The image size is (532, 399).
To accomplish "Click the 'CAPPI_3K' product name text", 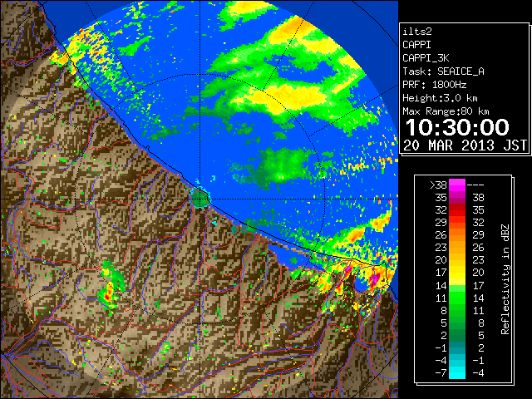I will [x=426, y=58].
